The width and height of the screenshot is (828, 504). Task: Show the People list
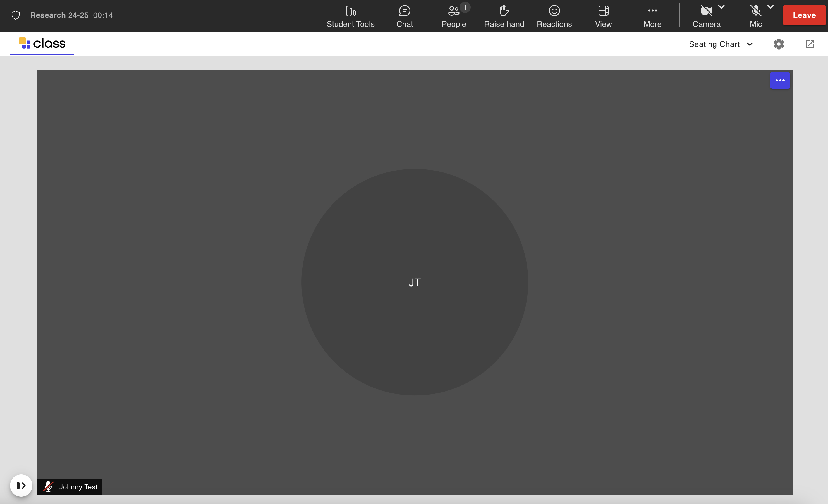[x=454, y=16]
